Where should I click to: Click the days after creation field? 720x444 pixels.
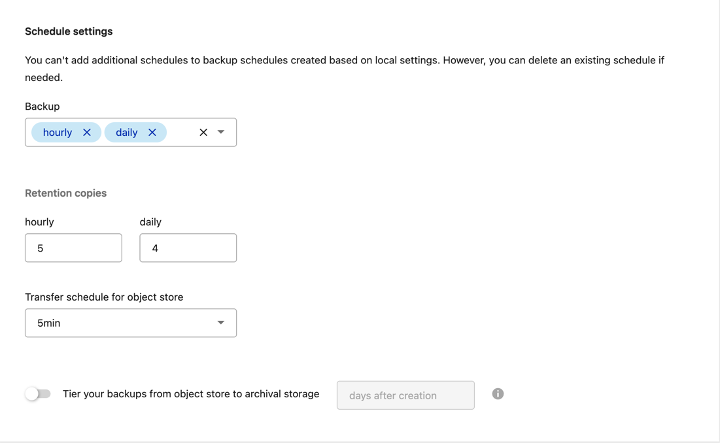pos(405,395)
